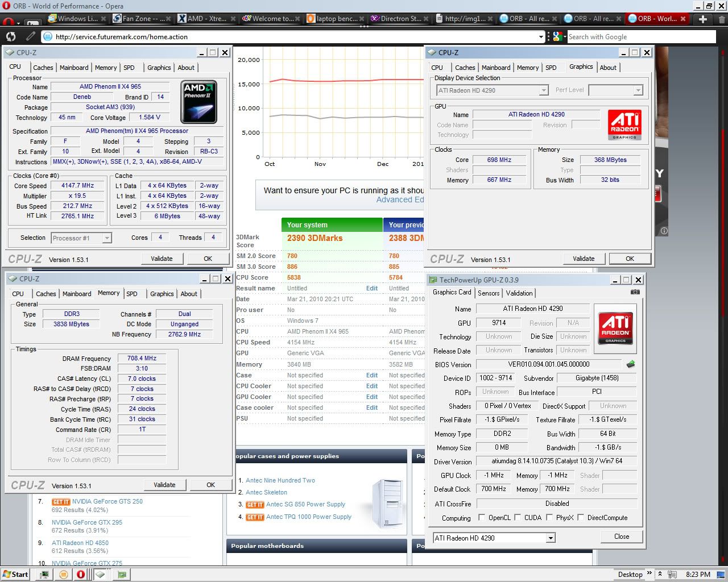The image size is (728, 582).
Task: Click the BIOS save icon in GPU-Z
Action: [630, 364]
